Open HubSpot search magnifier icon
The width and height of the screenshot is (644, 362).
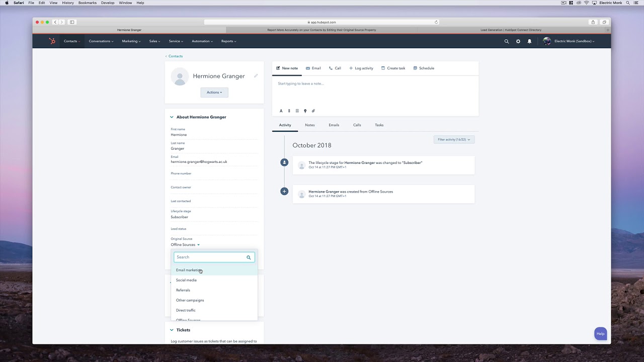point(507,41)
